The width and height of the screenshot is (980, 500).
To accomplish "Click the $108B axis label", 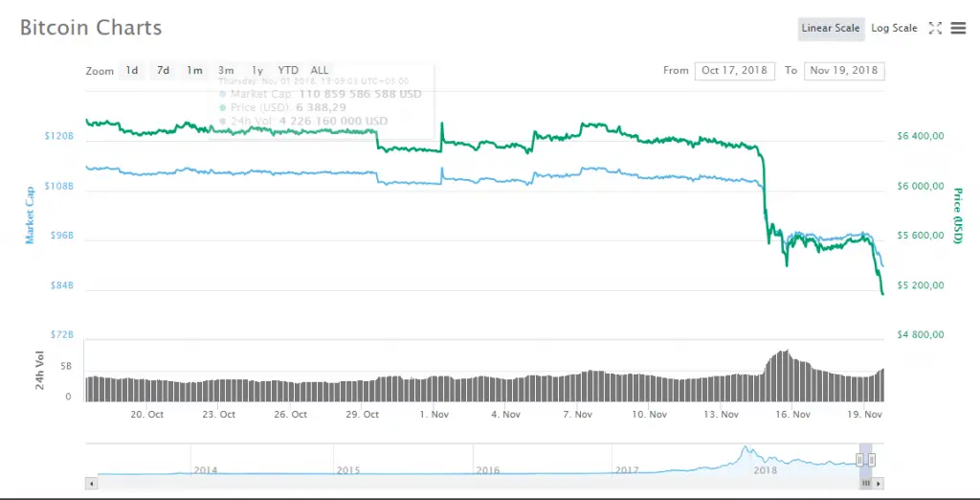I will click(59, 186).
